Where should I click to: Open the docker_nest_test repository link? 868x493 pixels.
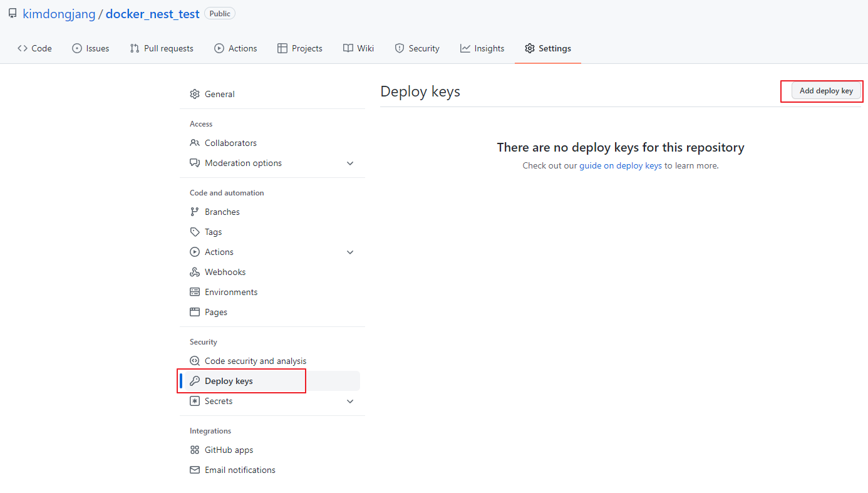[152, 14]
